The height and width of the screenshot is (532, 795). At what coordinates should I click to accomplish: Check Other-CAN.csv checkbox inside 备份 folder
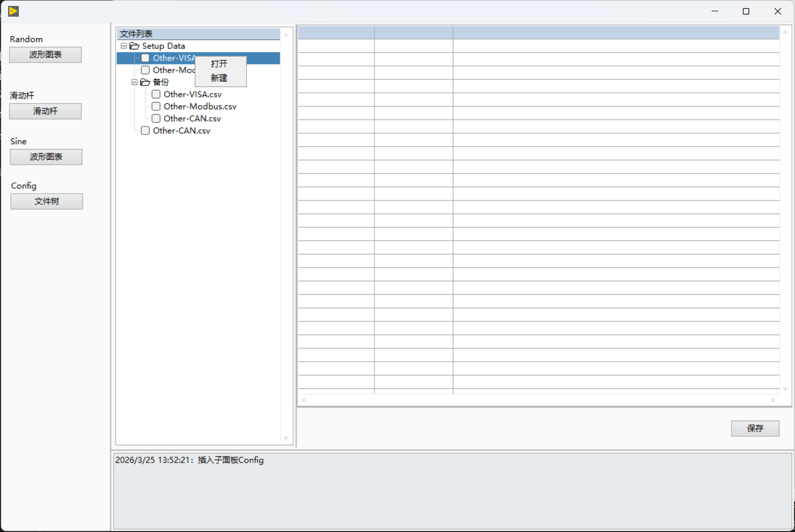click(156, 118)
